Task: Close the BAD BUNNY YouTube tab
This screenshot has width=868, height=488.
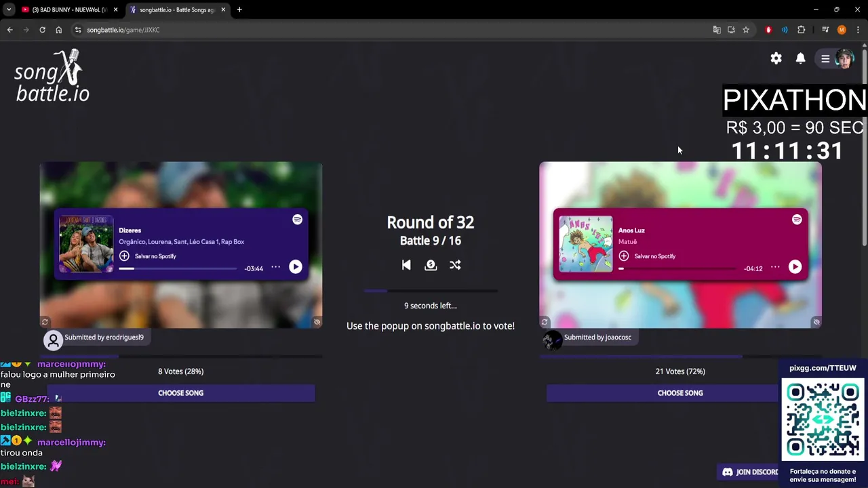Action: tap(115, 9)
